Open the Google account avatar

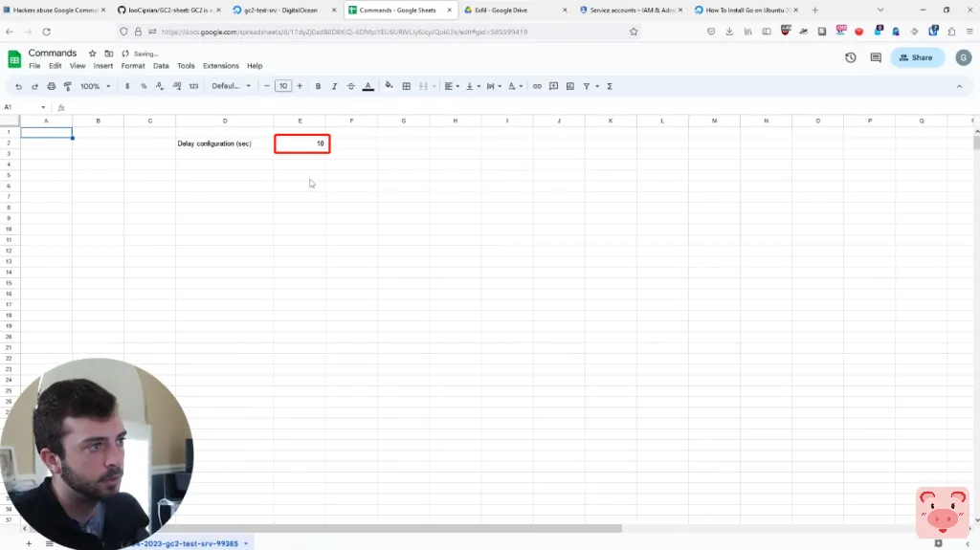(963, 57)
